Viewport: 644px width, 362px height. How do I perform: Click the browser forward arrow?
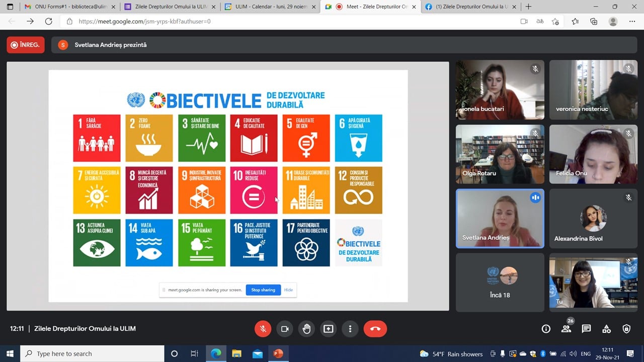click(x=30, y=22)
